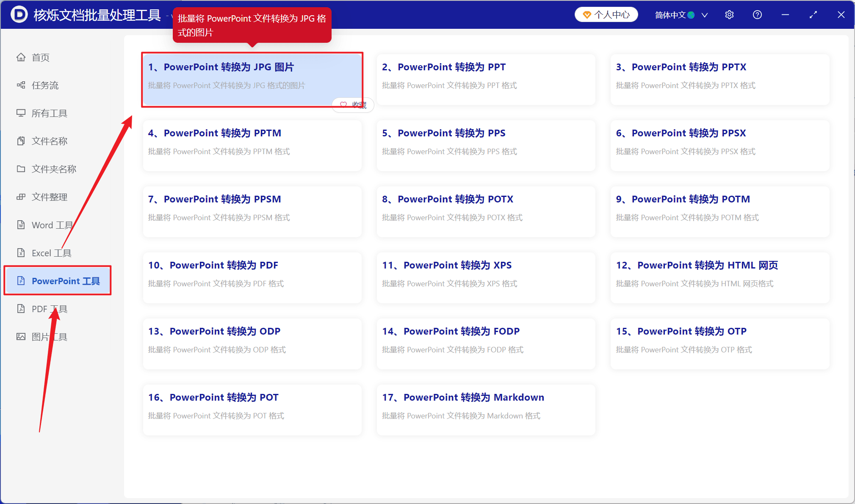Open PowerPoint 转换为 HTML 网页 card
The width and height of the screenshot is (855, 504).
click(720, 278)
